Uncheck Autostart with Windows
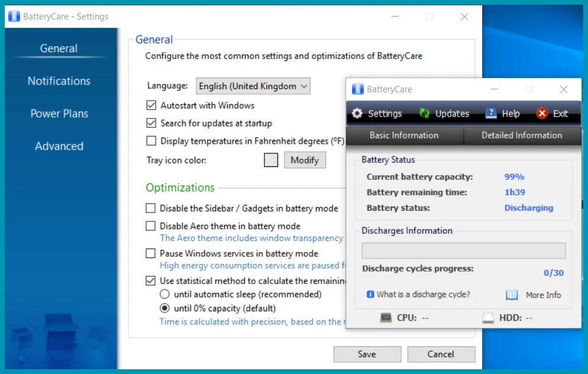588x374 pixels. [x=151, y=105]
